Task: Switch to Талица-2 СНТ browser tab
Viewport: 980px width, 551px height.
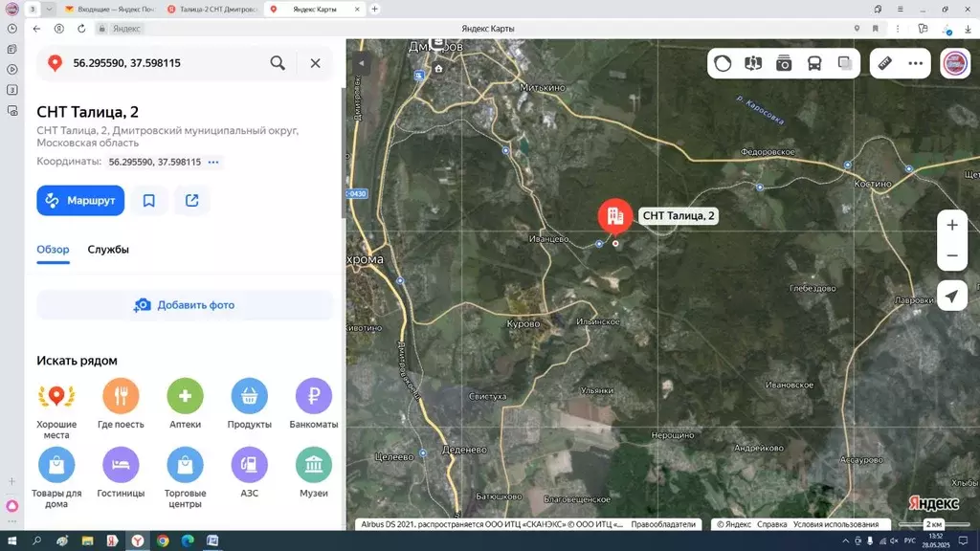Action: click(x=212, y=10)
